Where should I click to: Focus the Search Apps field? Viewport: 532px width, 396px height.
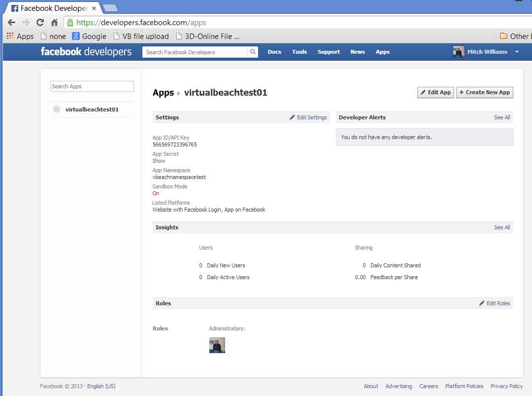tap(92, 86)
